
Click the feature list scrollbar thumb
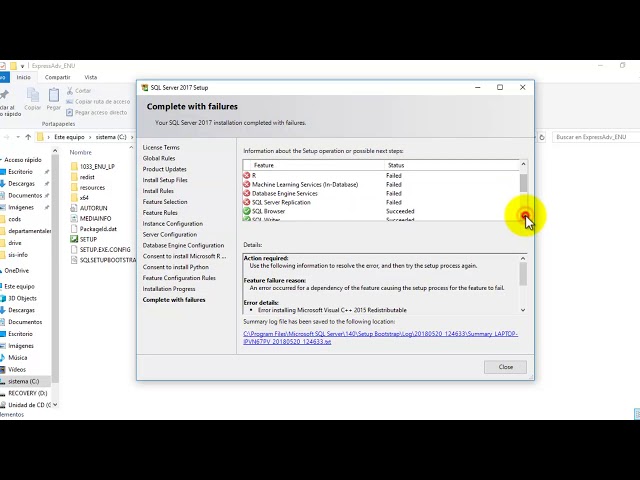(523, 182)
